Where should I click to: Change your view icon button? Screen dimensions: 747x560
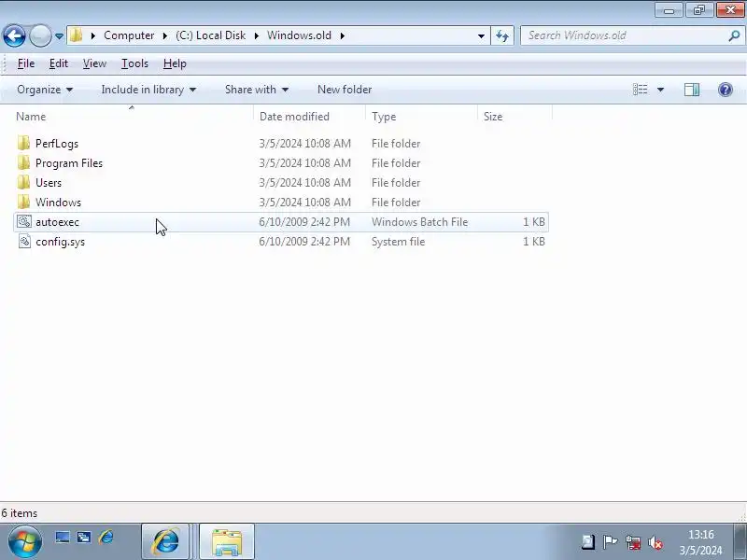(x=640, y=90)
